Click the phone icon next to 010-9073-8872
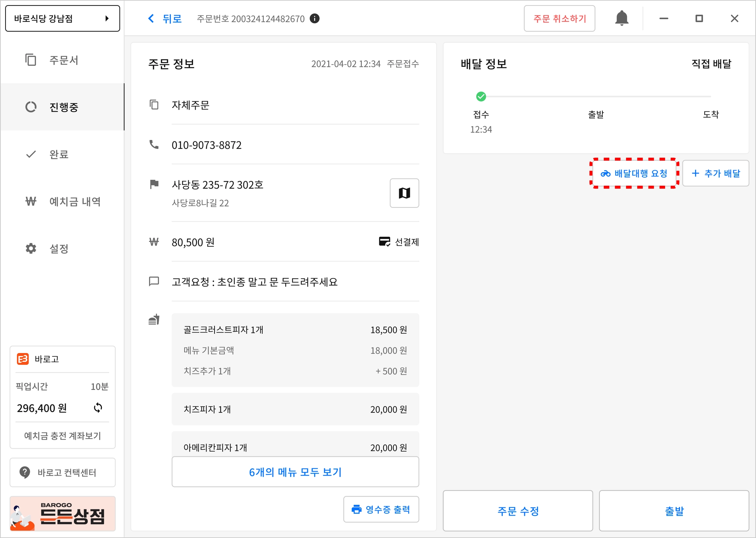Image resolution: width=756 pixels, height=538 pixels. tap(154, 145)
